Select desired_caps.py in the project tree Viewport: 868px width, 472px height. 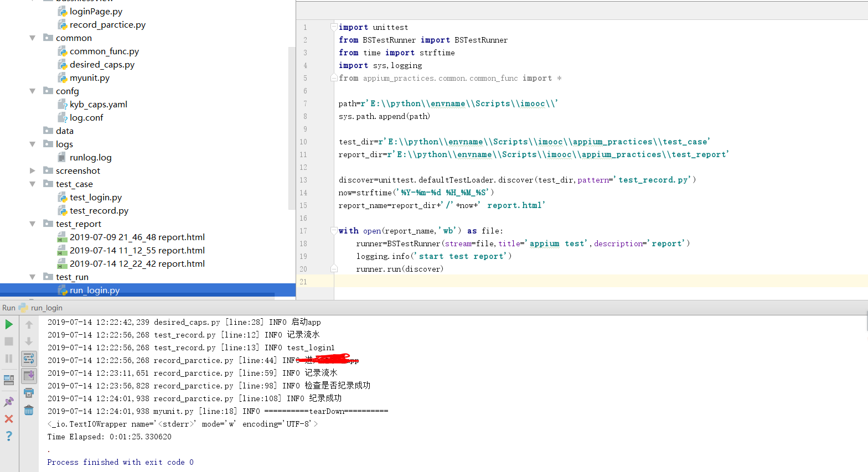click(x=102, y=65)
